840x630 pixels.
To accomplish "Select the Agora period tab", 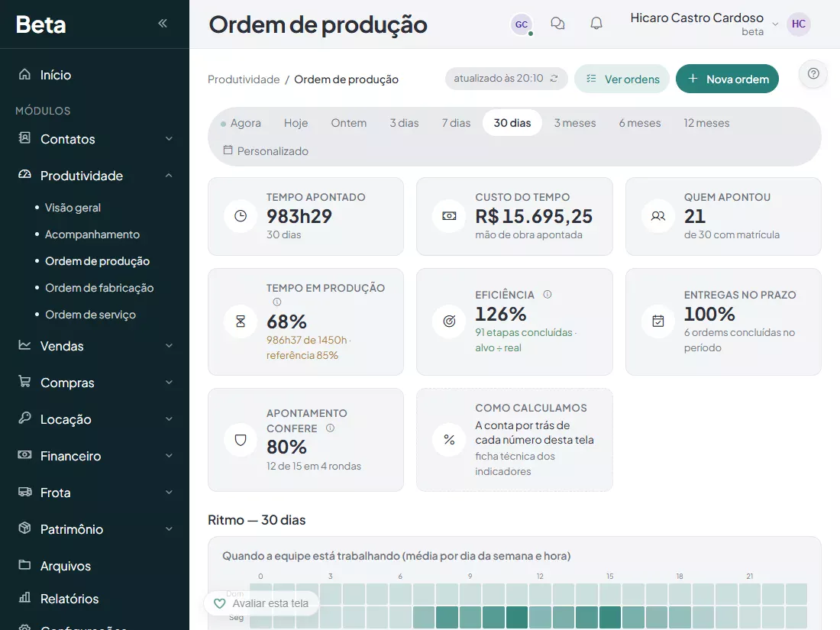I will pyautogui.click(x=241, y=123).
